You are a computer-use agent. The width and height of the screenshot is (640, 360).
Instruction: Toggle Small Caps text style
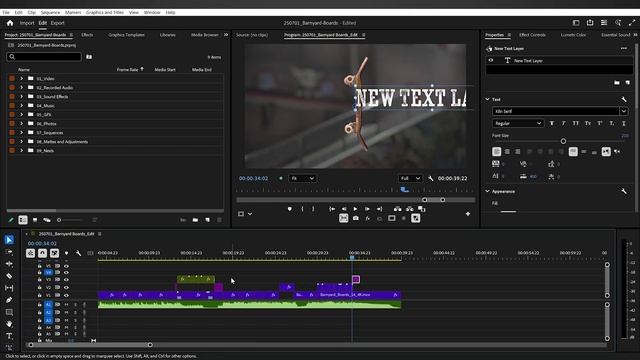588,123
